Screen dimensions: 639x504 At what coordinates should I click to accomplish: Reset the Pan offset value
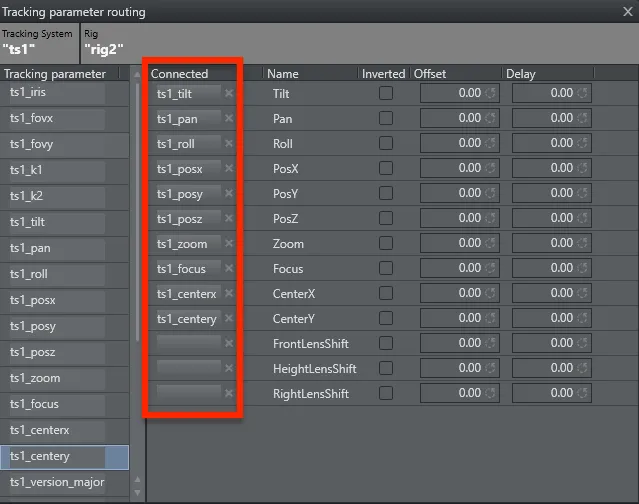click(490, 118)
